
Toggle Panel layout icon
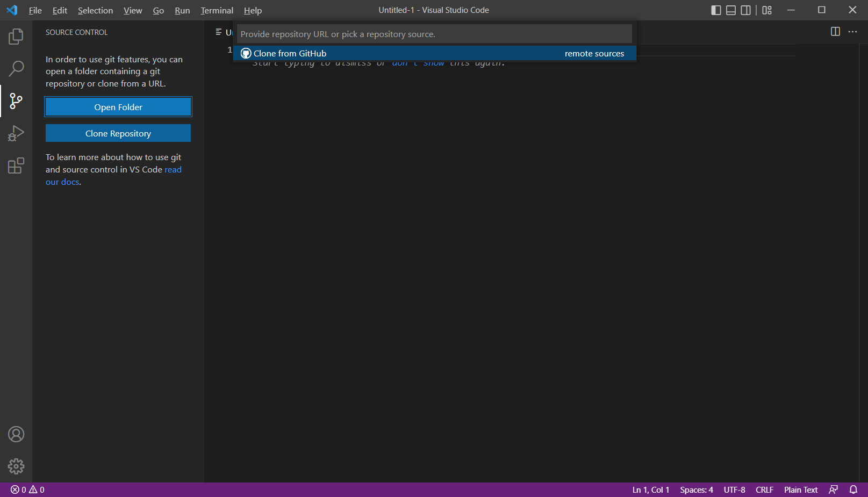click(731, 10)
